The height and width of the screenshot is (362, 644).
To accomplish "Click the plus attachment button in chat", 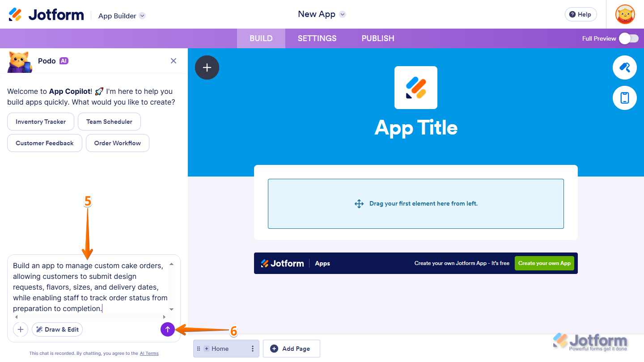I will 21,329.
